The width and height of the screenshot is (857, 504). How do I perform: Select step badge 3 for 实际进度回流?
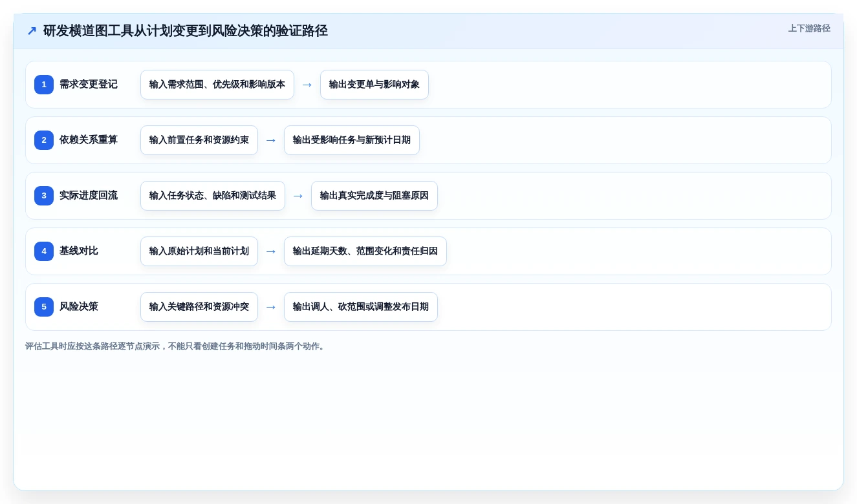[44, 196]
